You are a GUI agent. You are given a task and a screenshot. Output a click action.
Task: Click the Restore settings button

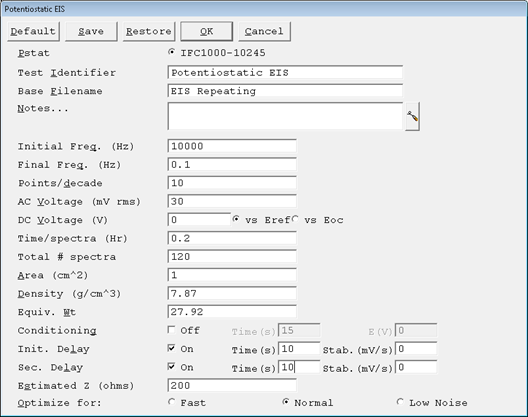149,32
